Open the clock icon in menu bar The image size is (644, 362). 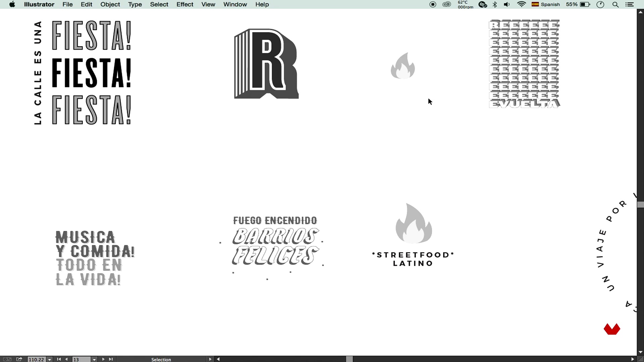pos(600,4)
